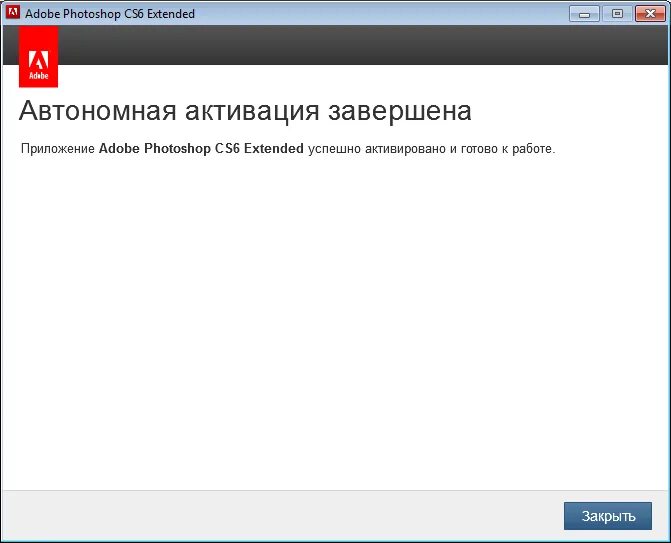Click the Adobe icon in title bar
671x543 pixels.
[12, 12]
